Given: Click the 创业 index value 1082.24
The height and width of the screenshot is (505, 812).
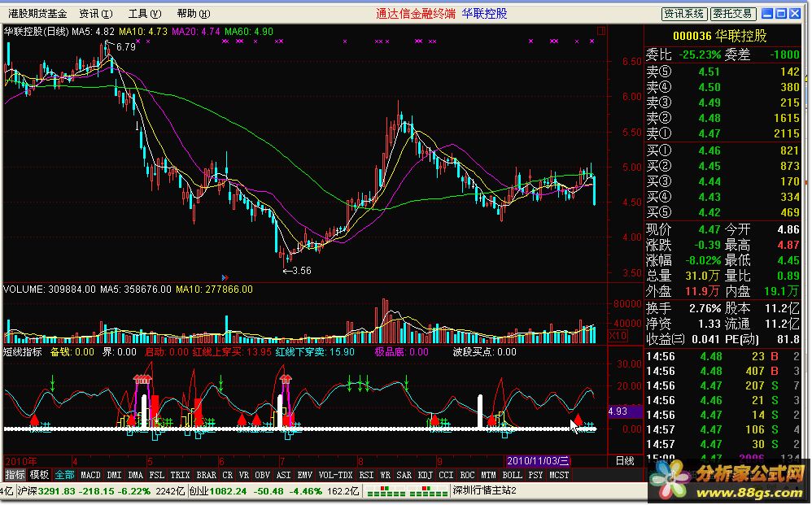Looking at the screenshot, I should pyautogui.click(x=227, y=491).
